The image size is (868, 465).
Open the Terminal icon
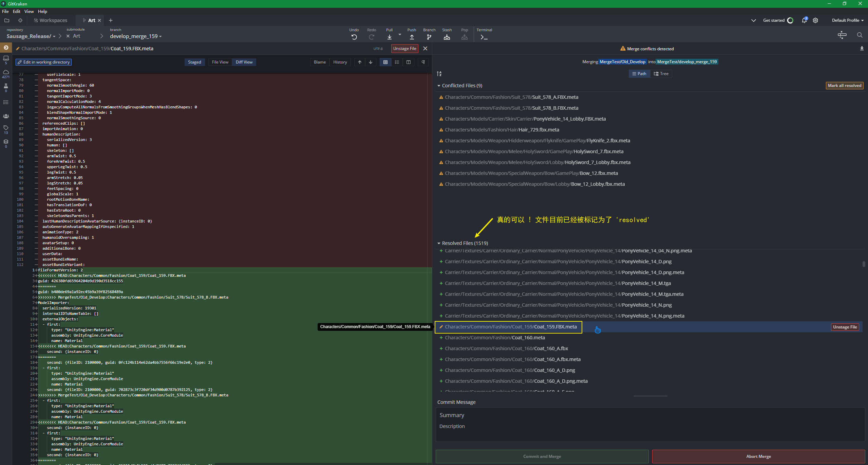484,37
